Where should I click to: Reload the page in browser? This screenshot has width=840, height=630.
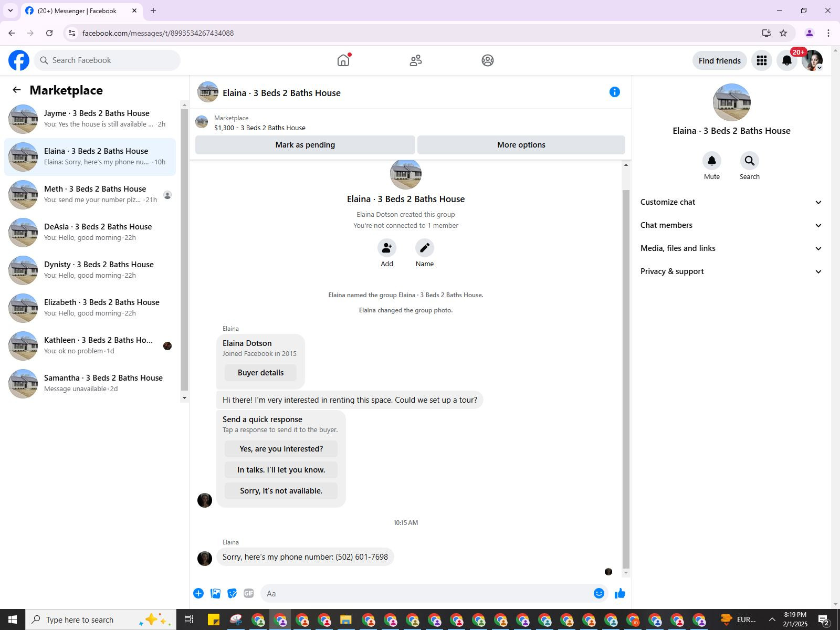pyautogui.click(x=49, y=33)
